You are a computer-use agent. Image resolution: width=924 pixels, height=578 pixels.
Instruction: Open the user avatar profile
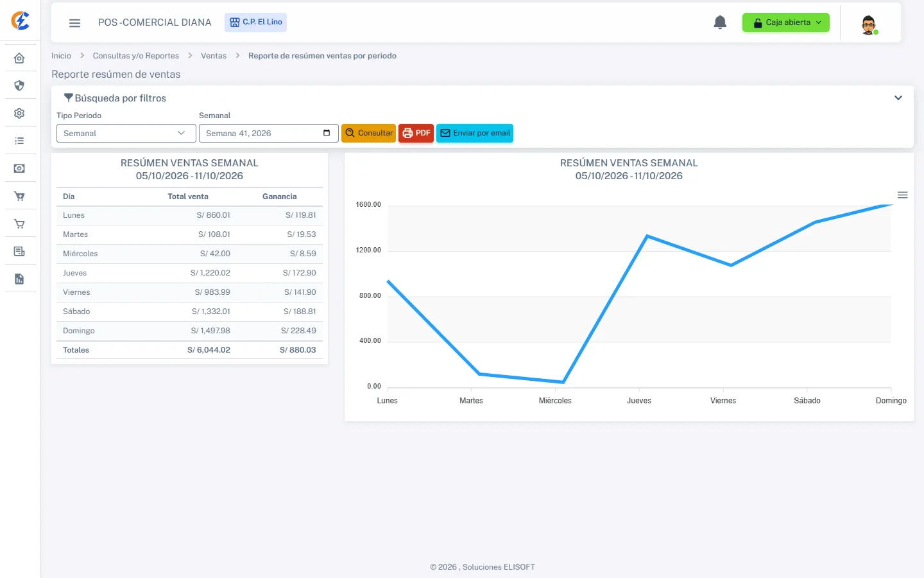[x=869, y=24]
